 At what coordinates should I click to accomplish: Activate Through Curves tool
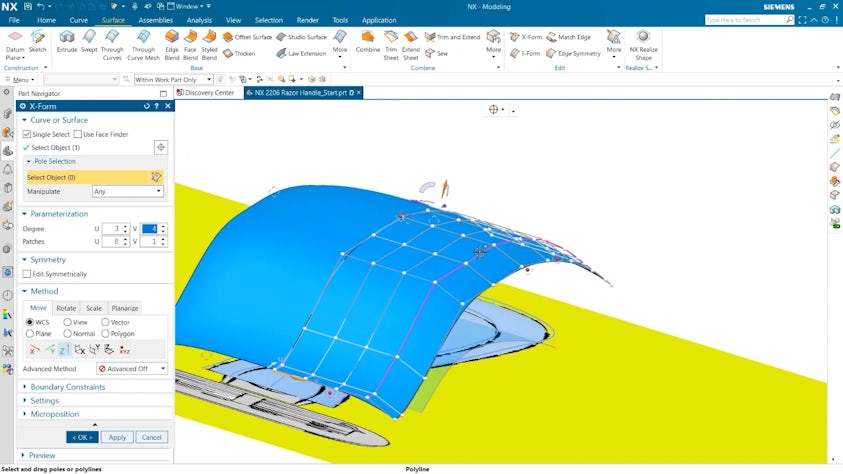pos(112,45)
